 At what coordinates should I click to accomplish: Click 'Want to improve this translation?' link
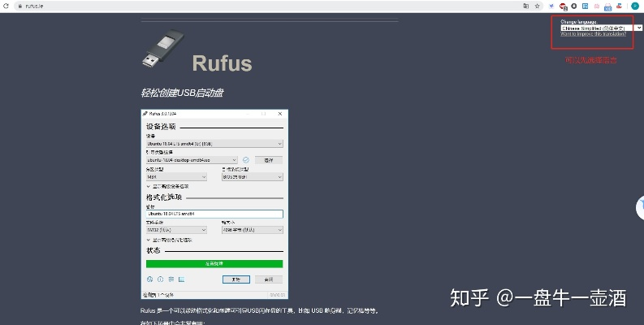593,34
